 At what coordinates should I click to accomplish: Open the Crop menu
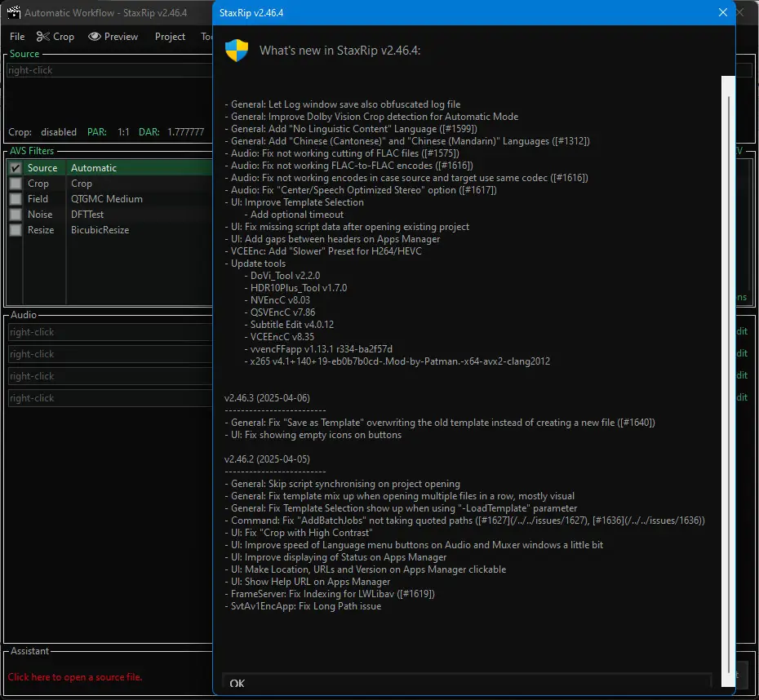[64, 37]
